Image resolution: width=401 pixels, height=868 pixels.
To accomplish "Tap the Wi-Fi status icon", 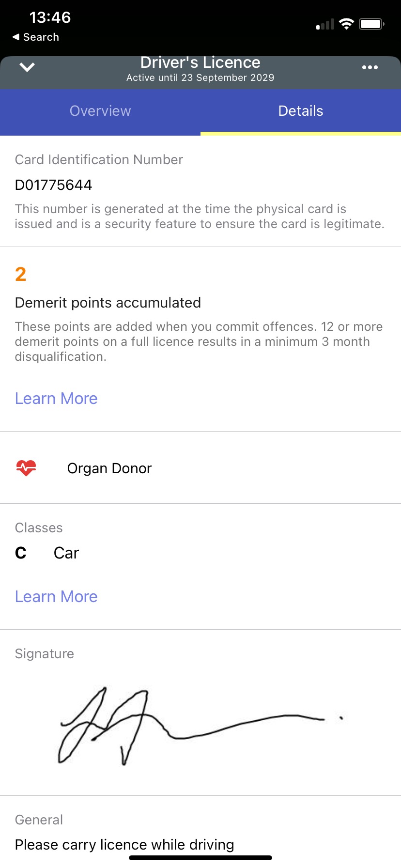I will tap(346, 24).
